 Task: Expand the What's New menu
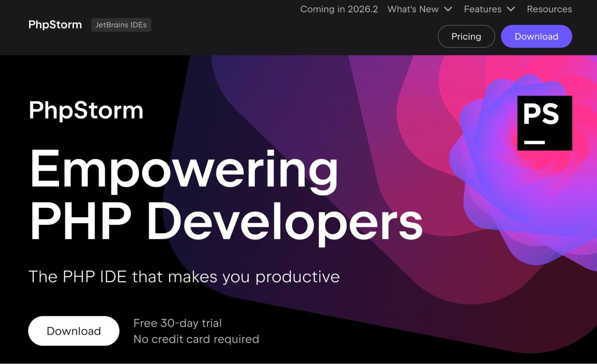[420, 9]
